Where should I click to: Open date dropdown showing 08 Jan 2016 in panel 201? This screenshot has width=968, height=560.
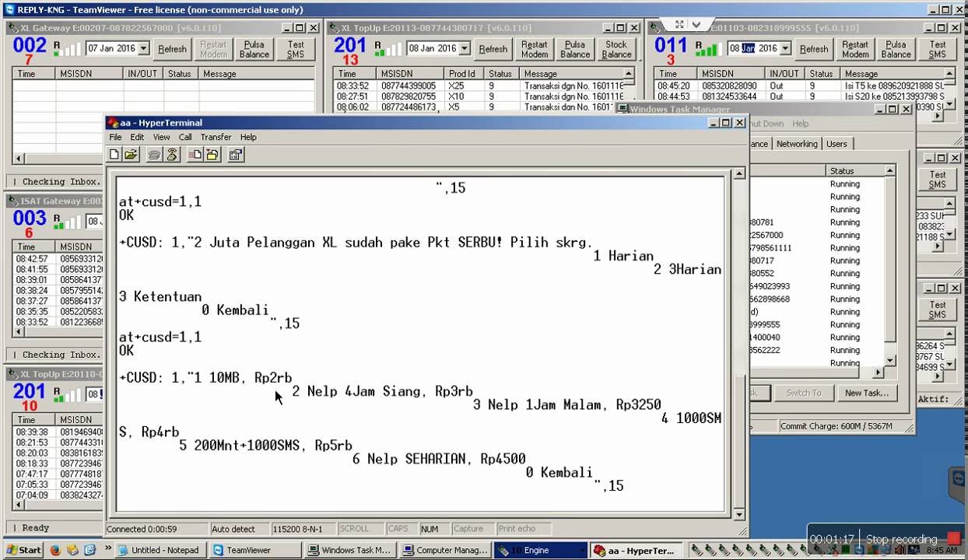pos(465,49)
